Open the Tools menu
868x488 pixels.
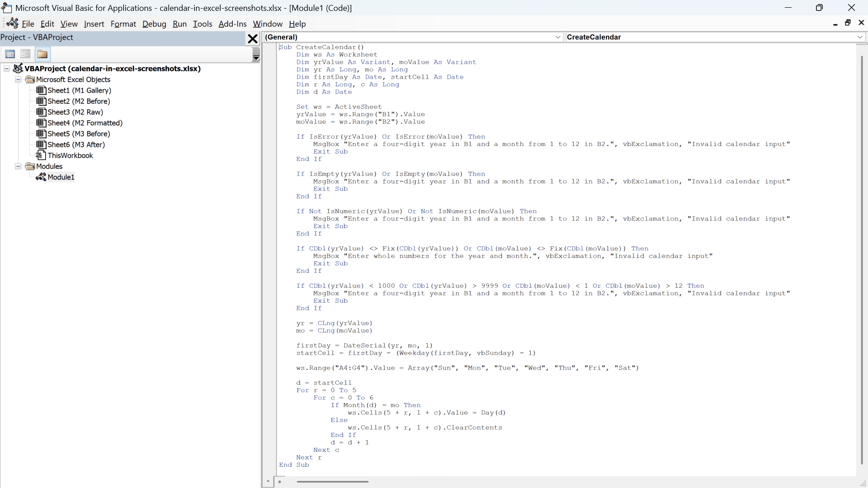click(203, 24)
